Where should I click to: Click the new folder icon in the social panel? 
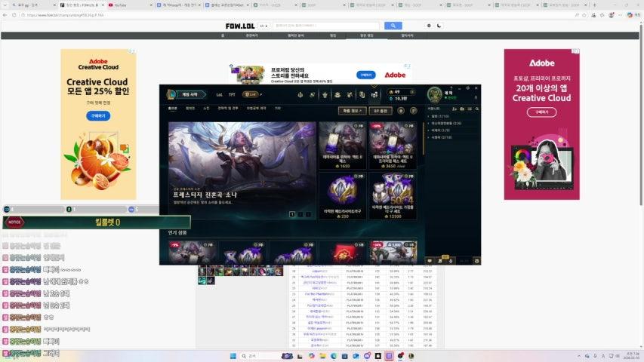[462, 109]
